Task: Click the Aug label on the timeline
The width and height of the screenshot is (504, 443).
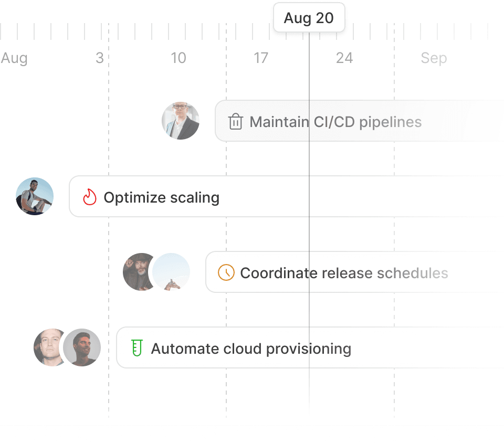Action: [x=15, y=58]
